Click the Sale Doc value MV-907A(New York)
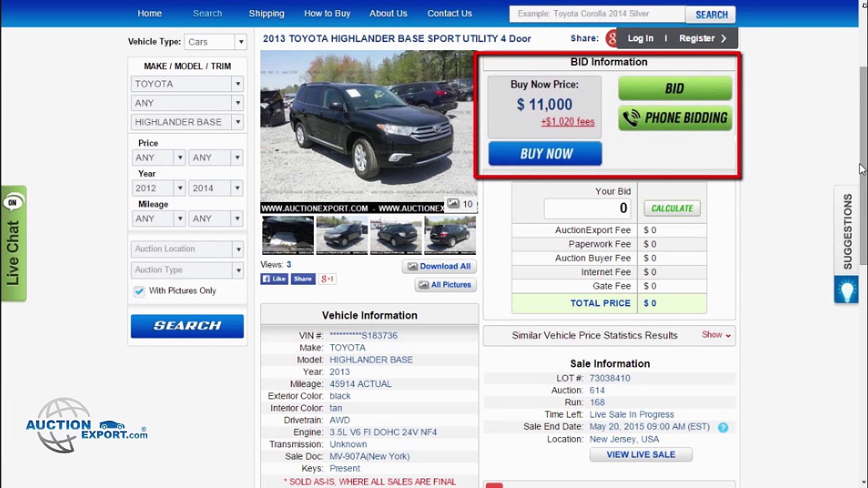Screen dimensions: 868x488 coord(370,457)
